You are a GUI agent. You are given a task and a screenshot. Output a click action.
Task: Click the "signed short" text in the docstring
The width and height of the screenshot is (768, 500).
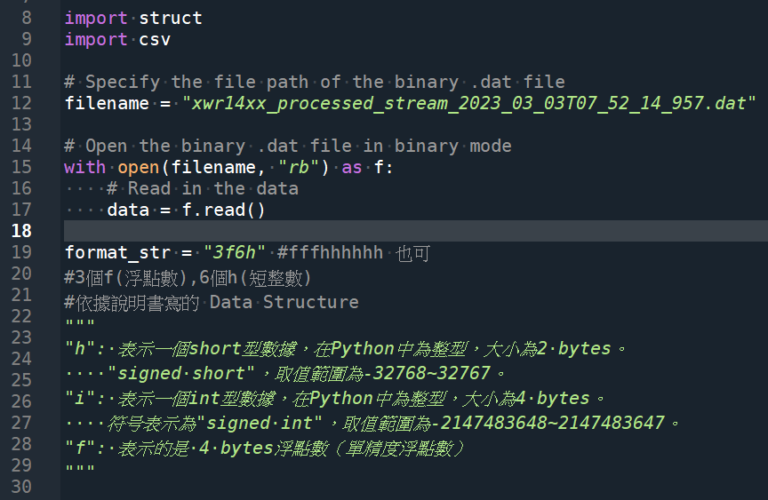click(x=181, y=374)
